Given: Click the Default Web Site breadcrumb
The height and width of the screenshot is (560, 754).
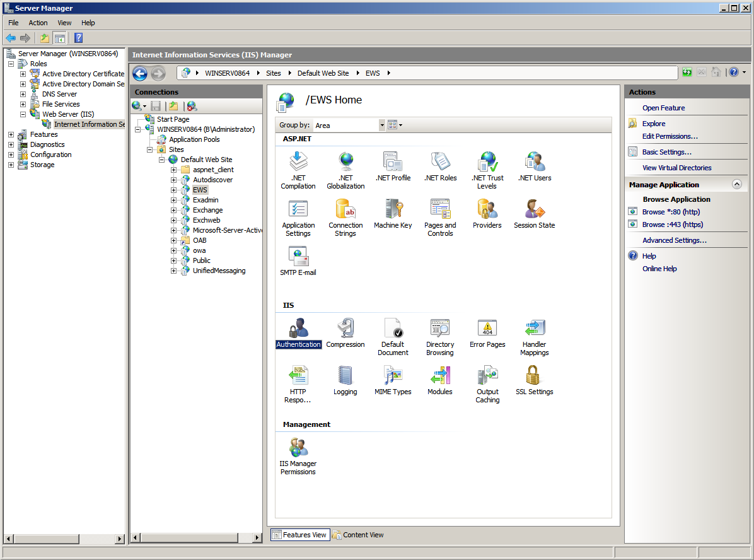Looking at the screenshot, I should [323, 73].
